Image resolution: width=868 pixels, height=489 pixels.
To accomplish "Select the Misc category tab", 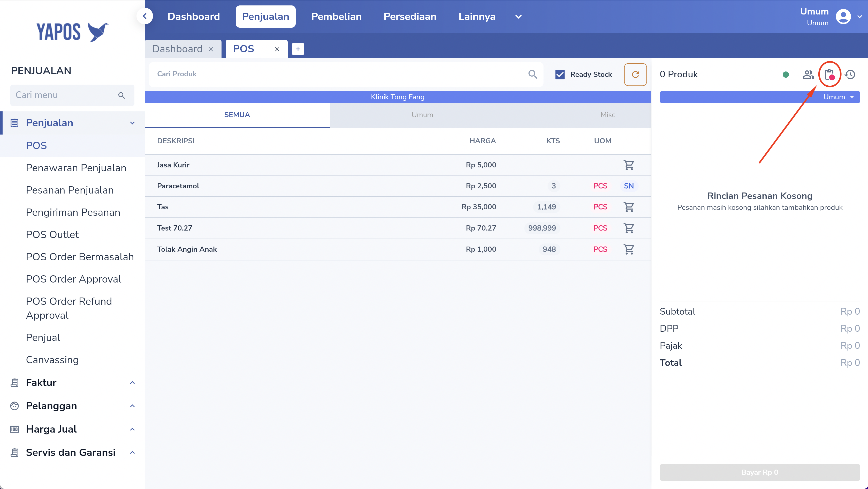I will [607, 115].
